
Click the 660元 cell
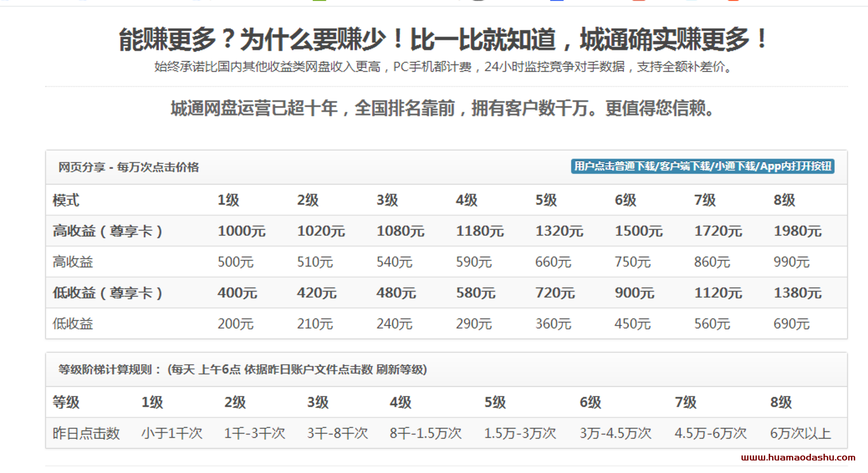pos(553,262)
